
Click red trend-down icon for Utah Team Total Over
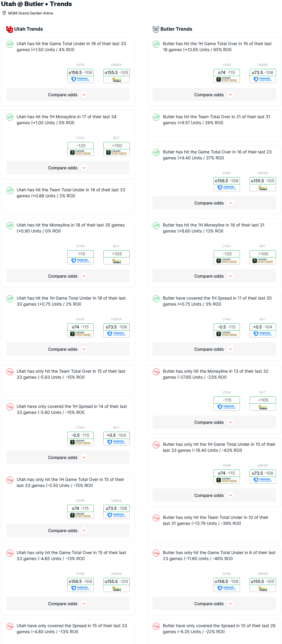[10, 372]
